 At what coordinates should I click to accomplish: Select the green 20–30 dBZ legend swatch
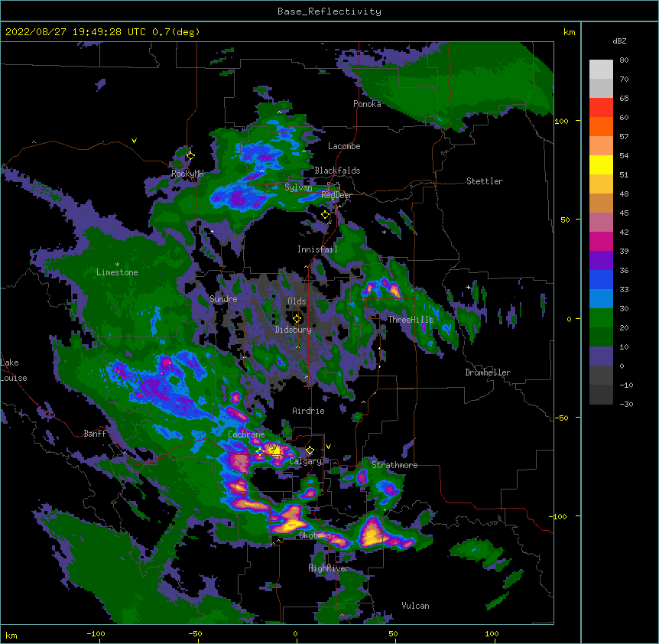point(601,318)
